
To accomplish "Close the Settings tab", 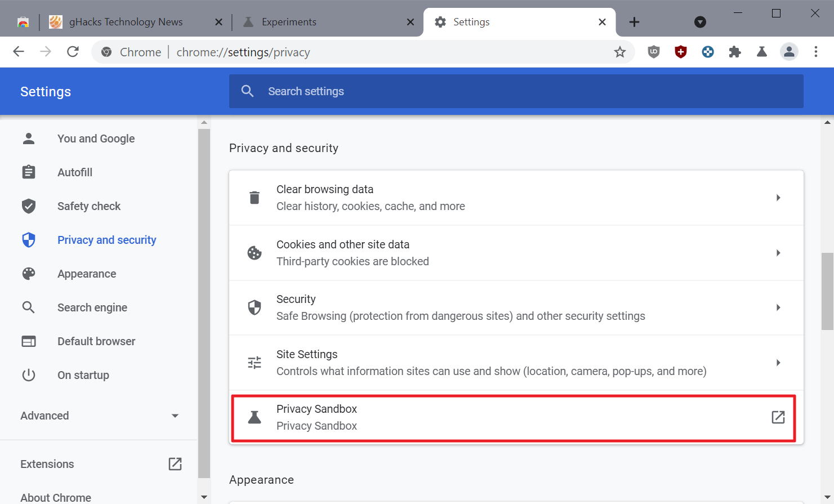I will [x=602, y=22].
